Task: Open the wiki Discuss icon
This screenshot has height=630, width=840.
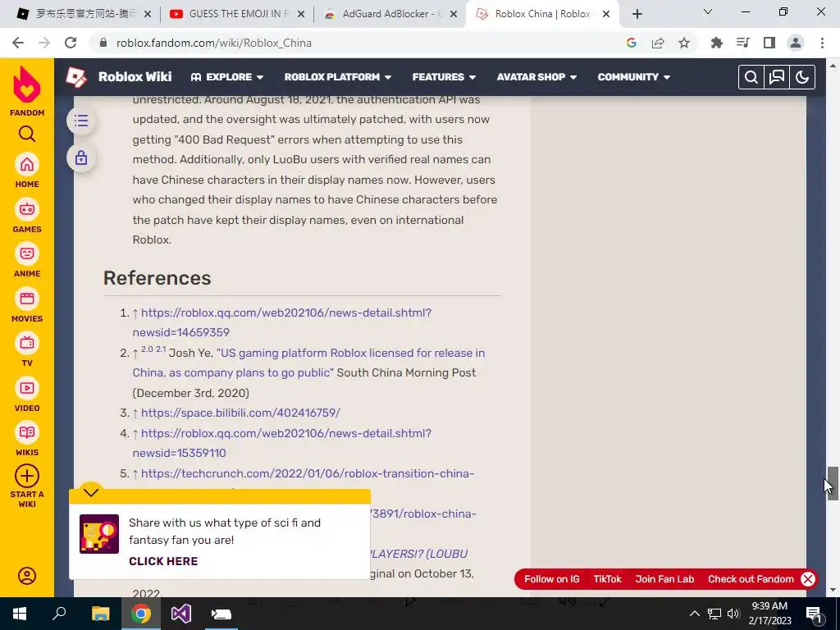Action: click(x=777, y=77)
